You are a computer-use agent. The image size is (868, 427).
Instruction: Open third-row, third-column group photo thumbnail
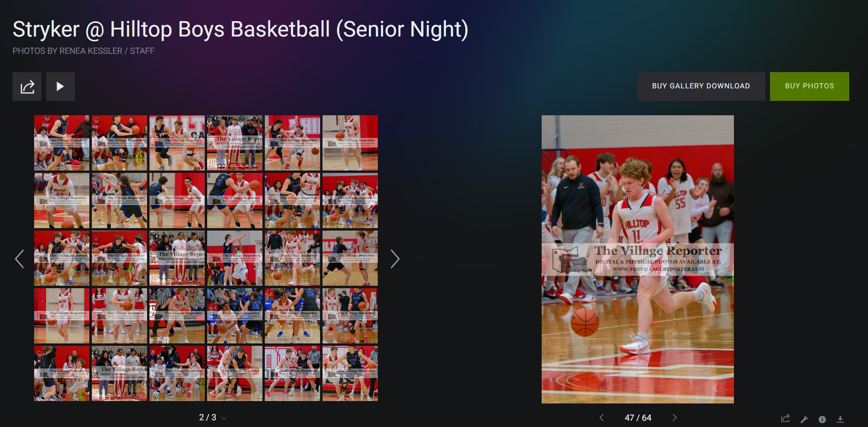(177, 258)
